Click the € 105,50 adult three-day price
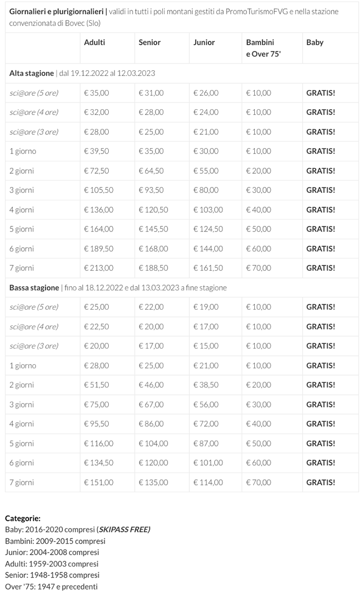This screenshot has width=364, height=602. pyautogui.click(x=98, y=190)
